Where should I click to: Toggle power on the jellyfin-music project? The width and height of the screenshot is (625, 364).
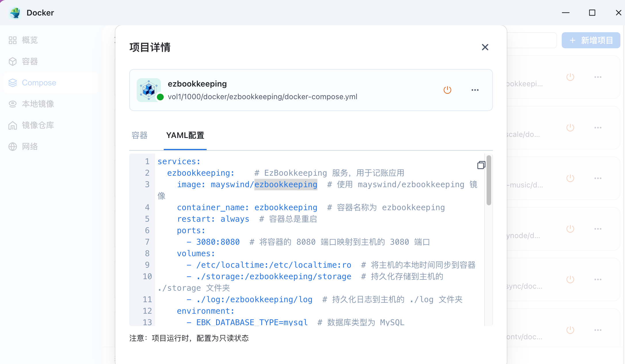click(570, 178)
